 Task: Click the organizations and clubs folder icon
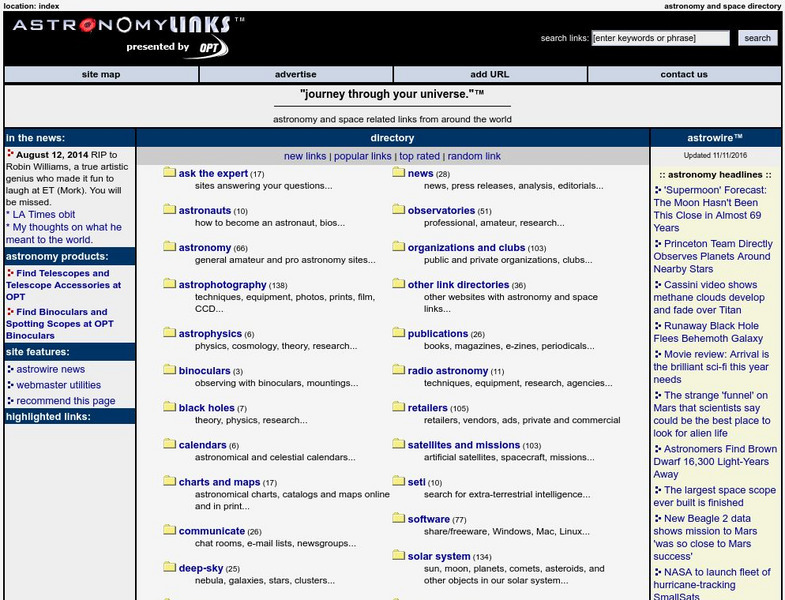399,246
